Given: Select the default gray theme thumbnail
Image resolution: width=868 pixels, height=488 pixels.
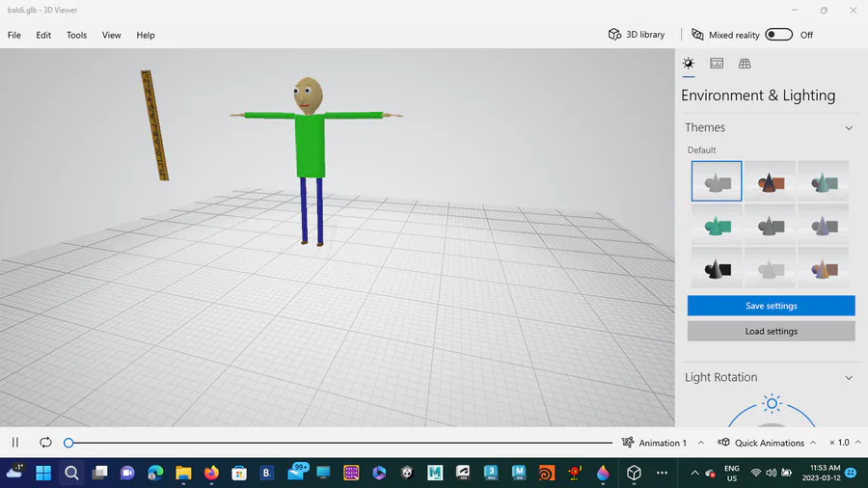Looking at the screenshot, I should (717, 181).
